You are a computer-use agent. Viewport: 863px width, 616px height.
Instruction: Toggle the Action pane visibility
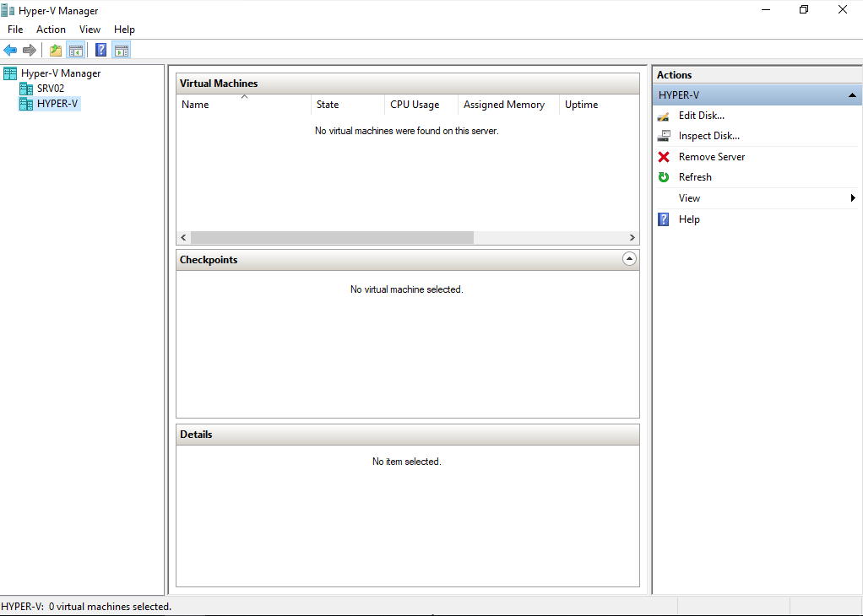tap(121, 50)
